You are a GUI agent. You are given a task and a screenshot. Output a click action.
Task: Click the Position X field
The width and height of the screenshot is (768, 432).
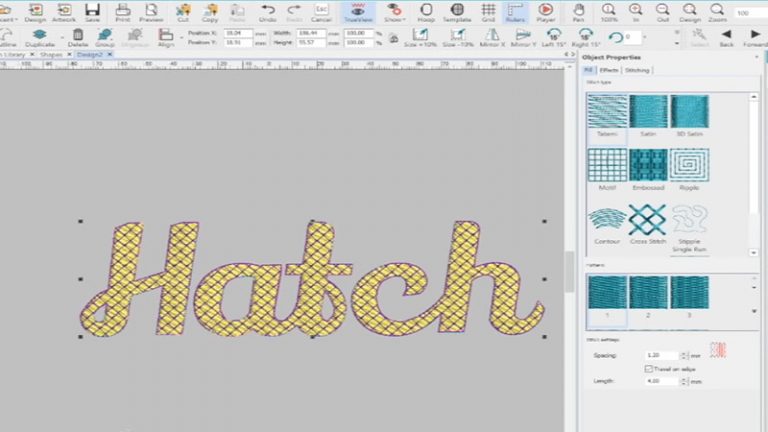tap(238, 33)
